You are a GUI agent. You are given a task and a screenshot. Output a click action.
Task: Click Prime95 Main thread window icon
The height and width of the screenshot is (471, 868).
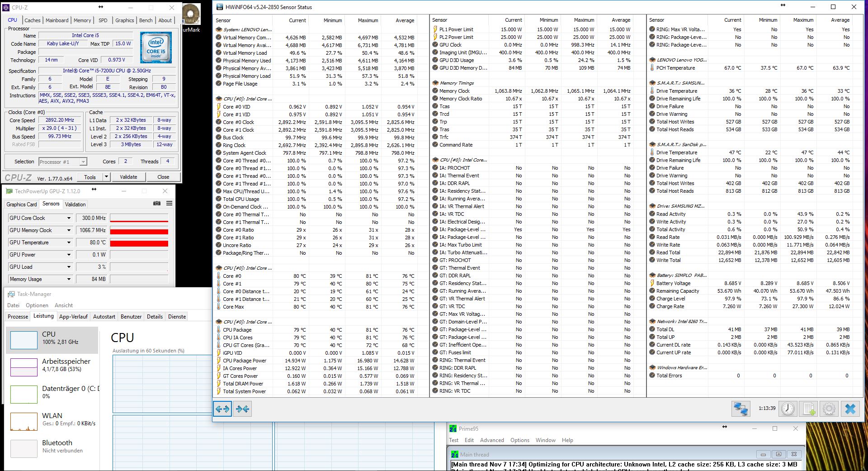455,455
